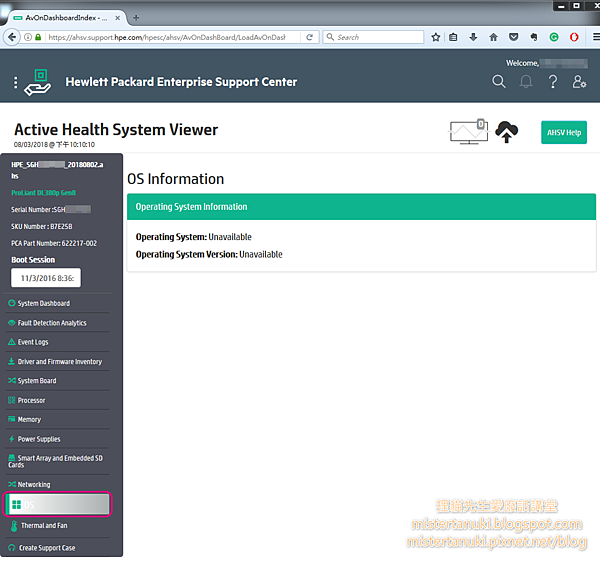The height and width of the screenshot is (561, 600).
Task: Click the green padlock security icon
Action: click(x=38, y=37)
